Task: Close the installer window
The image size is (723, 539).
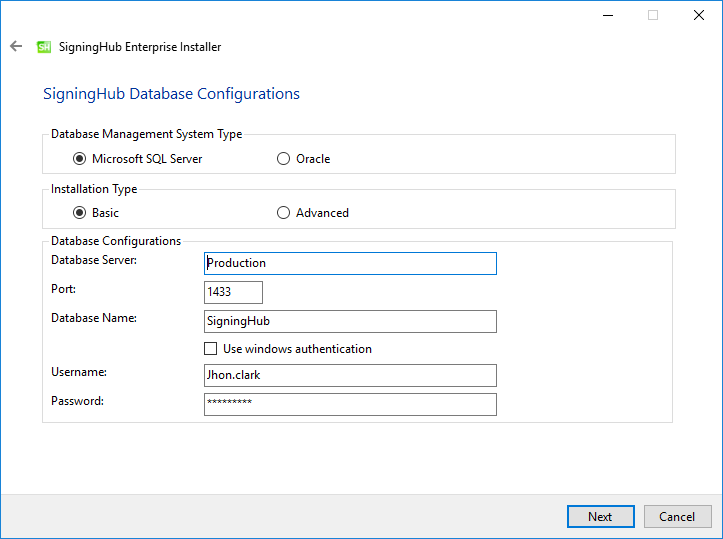Action: click(699, 15)
